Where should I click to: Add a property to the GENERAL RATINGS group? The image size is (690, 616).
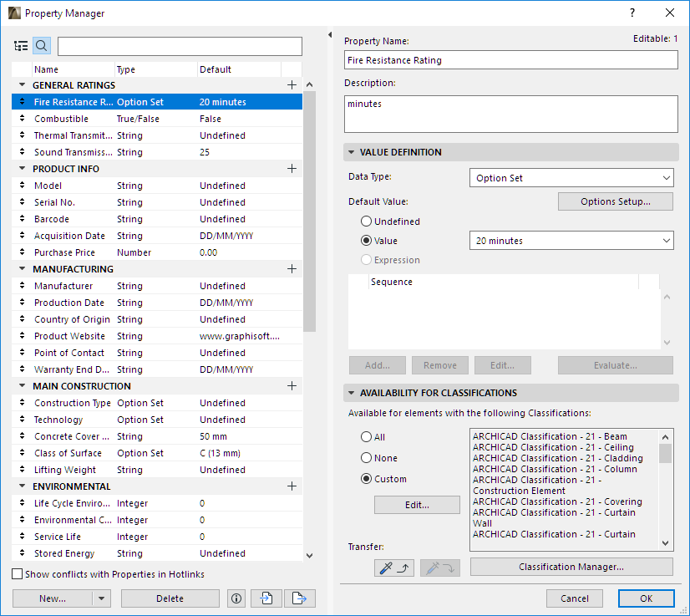pos(292,85)
